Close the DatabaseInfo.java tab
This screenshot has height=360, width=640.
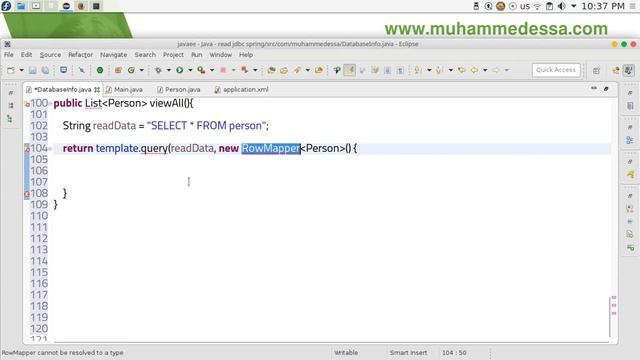(x=97, y=89)
